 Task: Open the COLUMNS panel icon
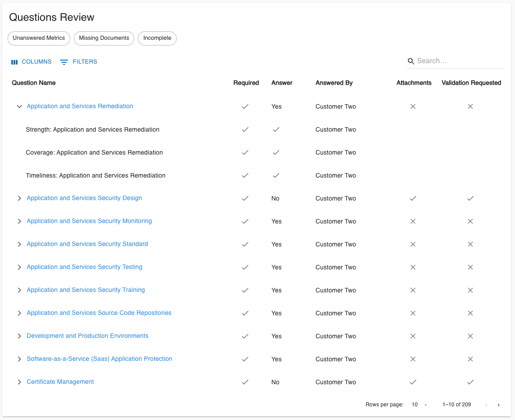coord(14,62)
